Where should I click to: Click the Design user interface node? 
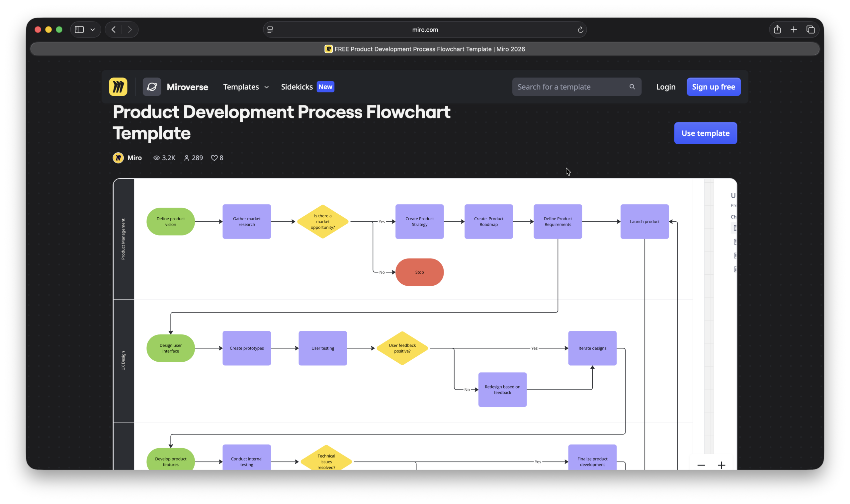171,348
